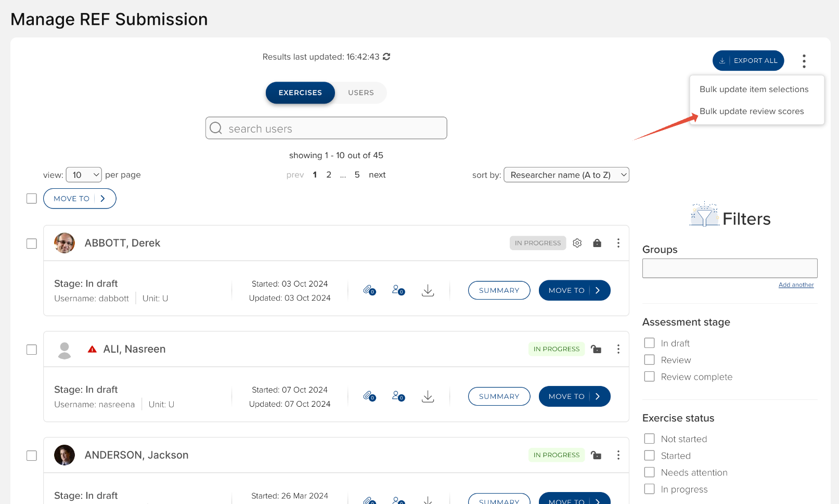Check the Needs attention status filter

click(649, 472)
